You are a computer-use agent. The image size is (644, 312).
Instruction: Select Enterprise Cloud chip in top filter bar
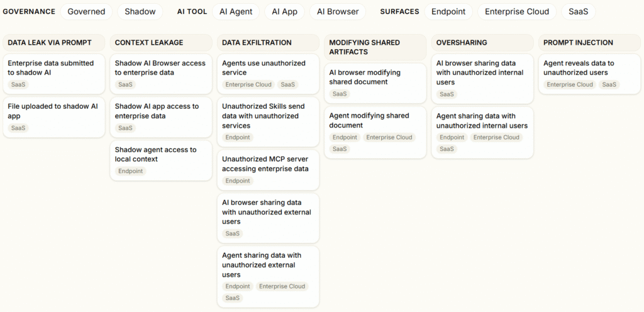point(516,11)
